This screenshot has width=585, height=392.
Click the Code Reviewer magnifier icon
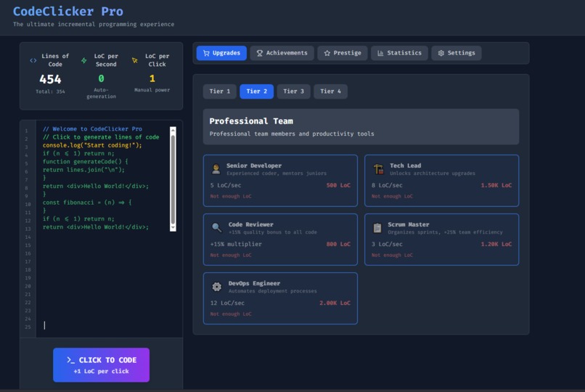click(x=216, y=227)
